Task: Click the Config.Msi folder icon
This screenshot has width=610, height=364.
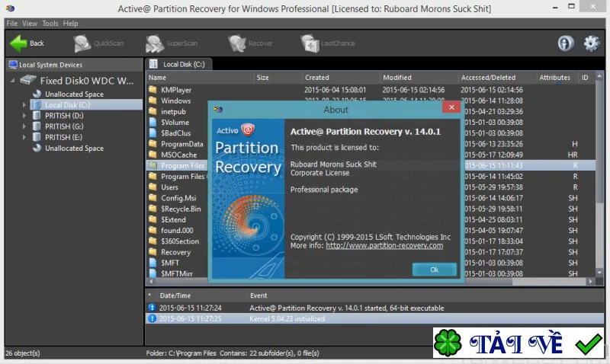Action: click(153, 198)
